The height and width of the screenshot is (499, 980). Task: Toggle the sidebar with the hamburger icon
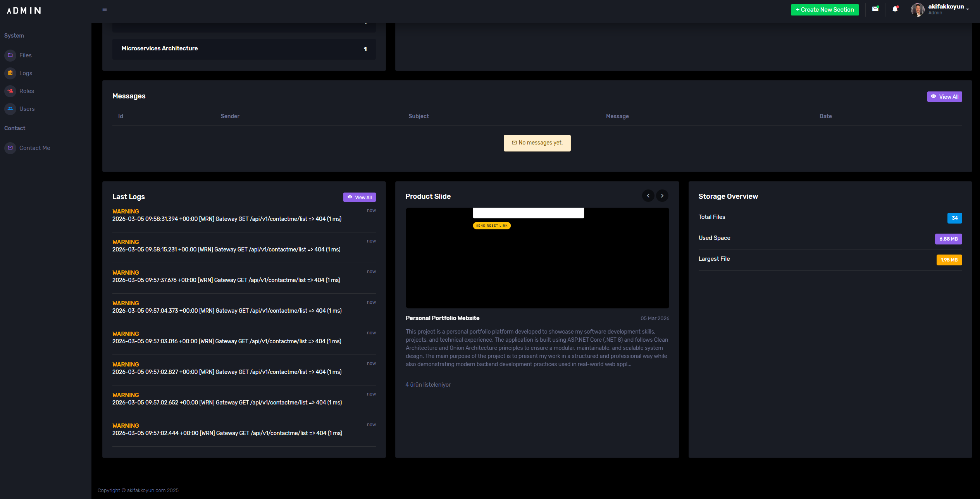tap(104, 9)
